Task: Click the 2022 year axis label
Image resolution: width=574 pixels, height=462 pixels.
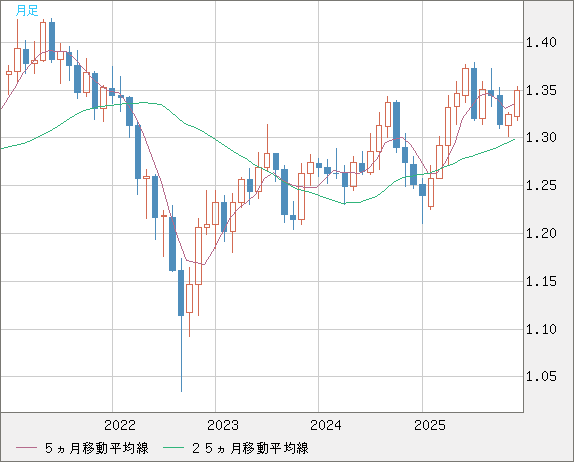Action: tap(120, 425)
